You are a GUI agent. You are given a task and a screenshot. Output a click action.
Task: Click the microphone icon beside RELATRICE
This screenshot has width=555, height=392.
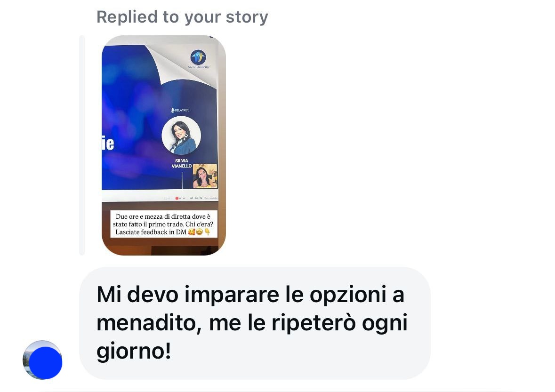[x=173, y=111]
